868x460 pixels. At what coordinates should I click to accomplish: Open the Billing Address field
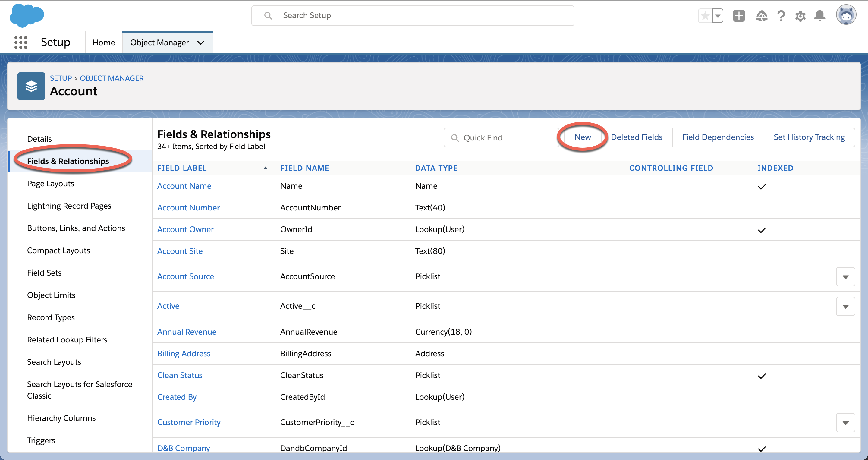[x=184, y=354]
